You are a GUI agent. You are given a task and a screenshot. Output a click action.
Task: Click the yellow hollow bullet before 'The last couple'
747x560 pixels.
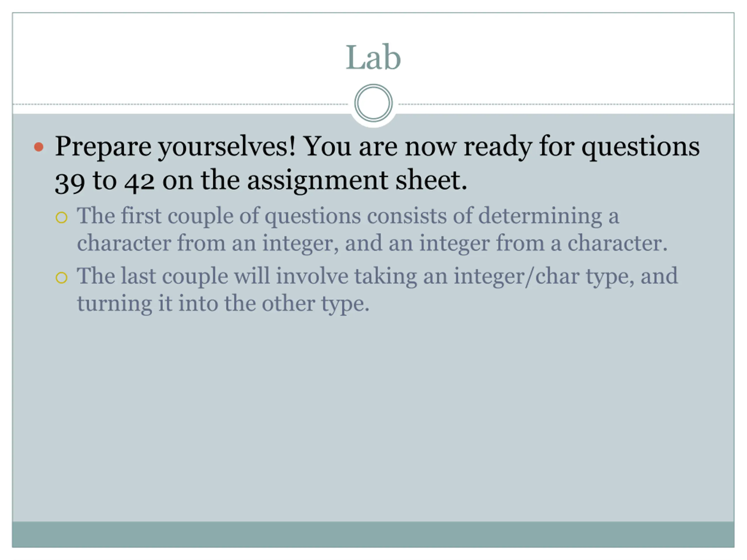point(62,278)
